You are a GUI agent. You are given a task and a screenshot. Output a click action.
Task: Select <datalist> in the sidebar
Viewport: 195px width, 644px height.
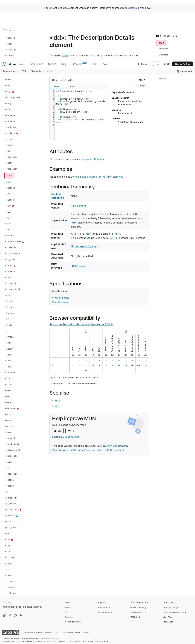coord(11,169)
